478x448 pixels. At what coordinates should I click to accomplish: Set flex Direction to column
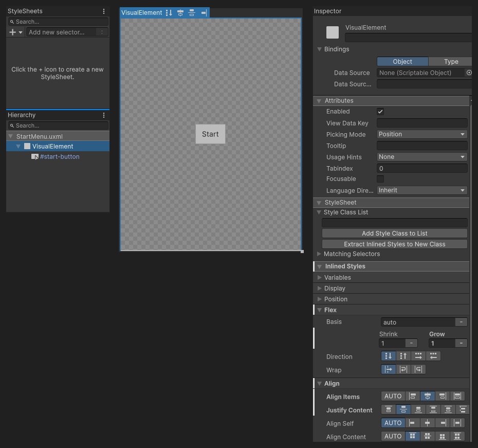(389, 356)
